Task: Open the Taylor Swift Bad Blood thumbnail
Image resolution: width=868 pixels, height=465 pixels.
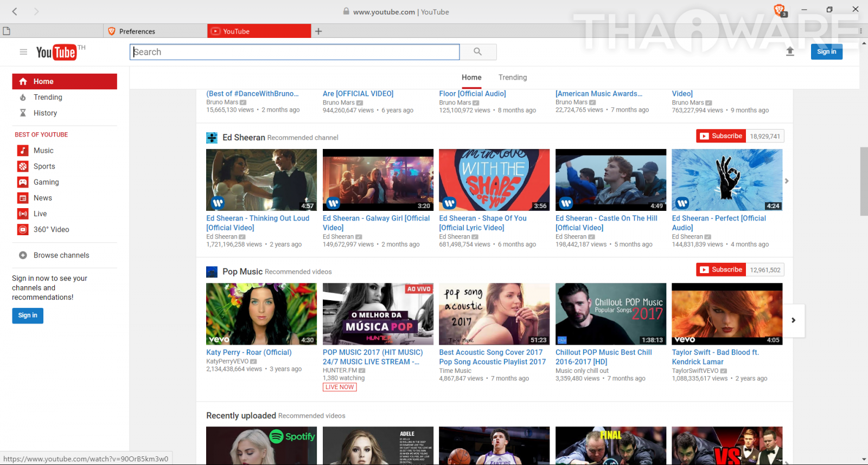Action: pos(727,314)
